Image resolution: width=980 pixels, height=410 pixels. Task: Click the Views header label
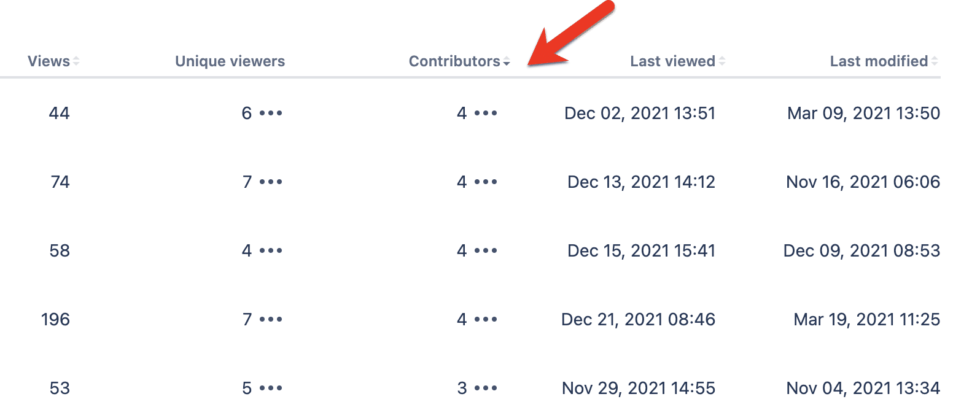[49, 61]
